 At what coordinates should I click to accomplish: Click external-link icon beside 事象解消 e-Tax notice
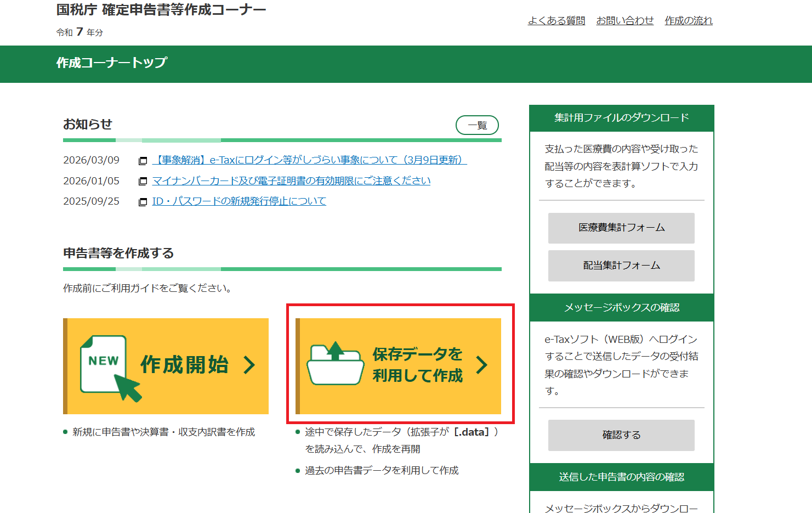pyautogui.click(x=143, y=161)
